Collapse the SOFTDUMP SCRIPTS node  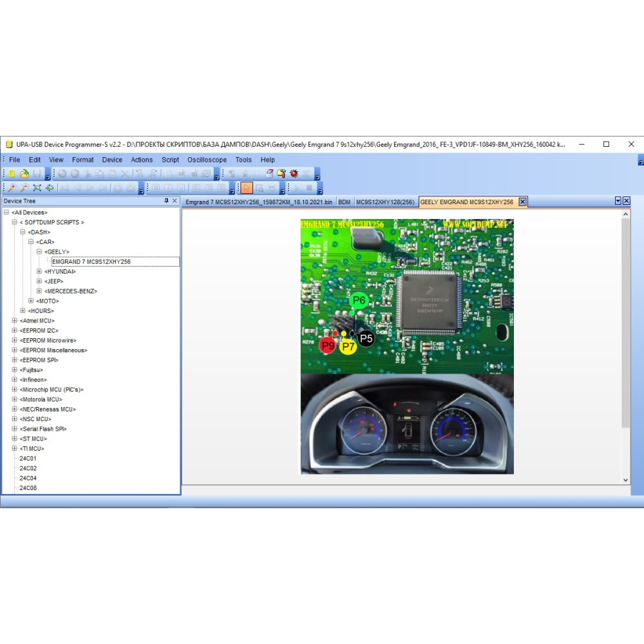click(x=14, y=222)
